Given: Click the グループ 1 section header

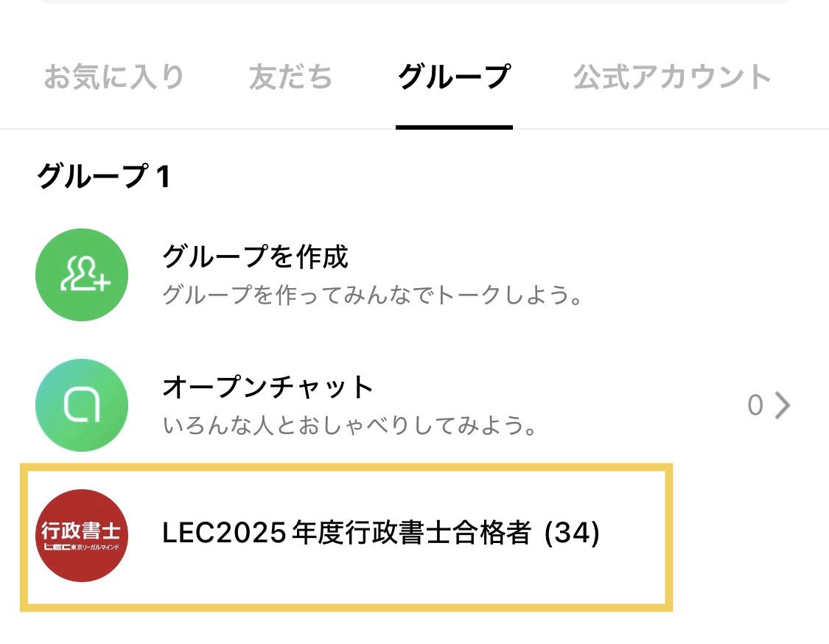Looking at the screenshot, I should (102, 176).
